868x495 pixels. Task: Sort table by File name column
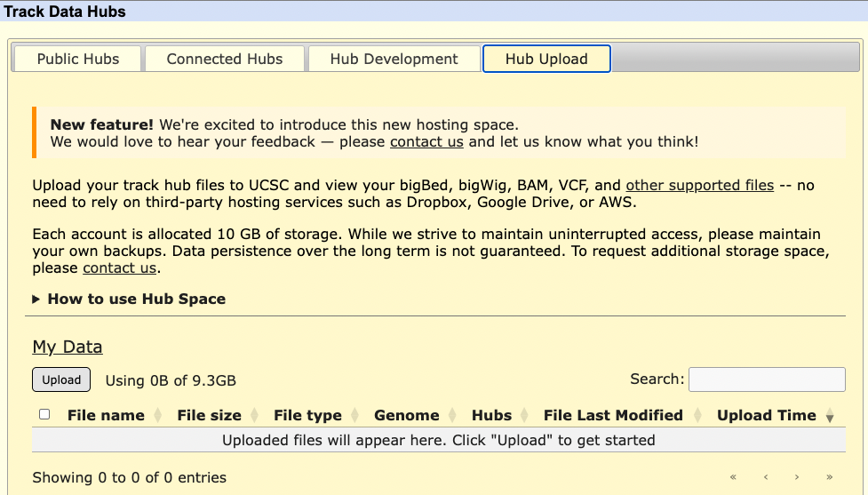pyautogui.click(x=106, y=415)
